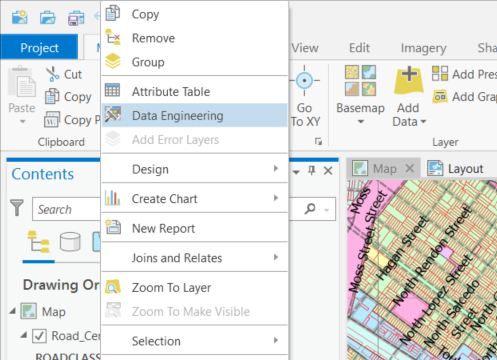Viewport: 497px width, 360px height.
Task: Close the Map view tab
Action: point(410,168)
